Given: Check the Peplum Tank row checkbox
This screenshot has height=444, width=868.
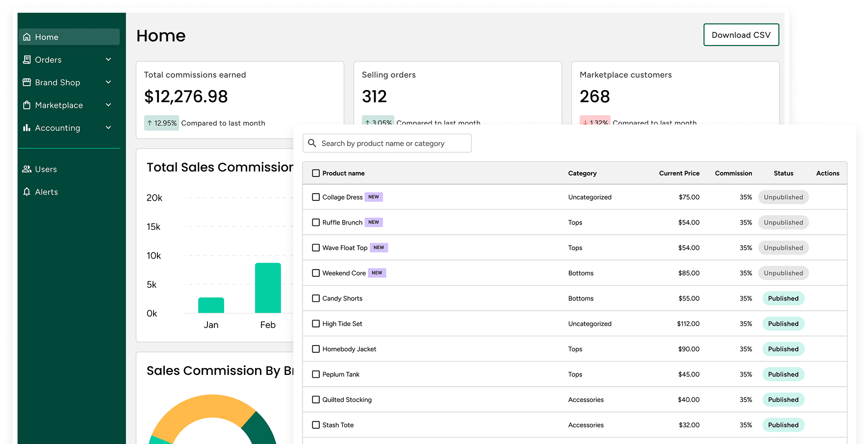Looking at the screenshot, I should pos(316,374).
